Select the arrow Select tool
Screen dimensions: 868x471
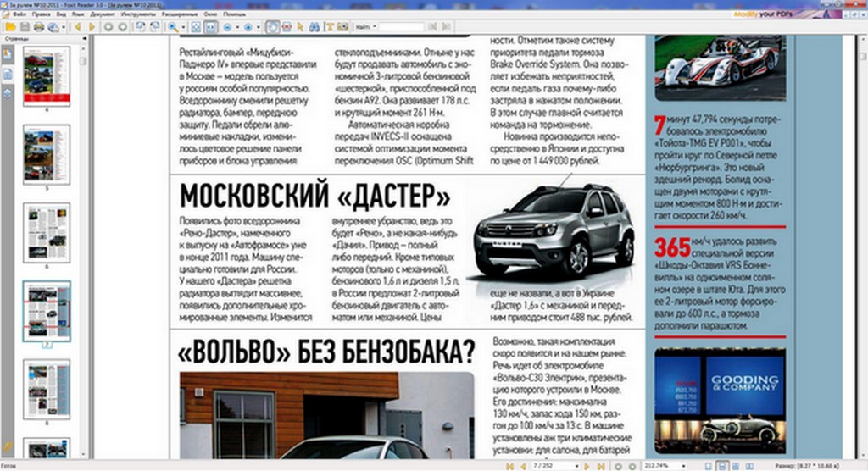pos(300,26)
